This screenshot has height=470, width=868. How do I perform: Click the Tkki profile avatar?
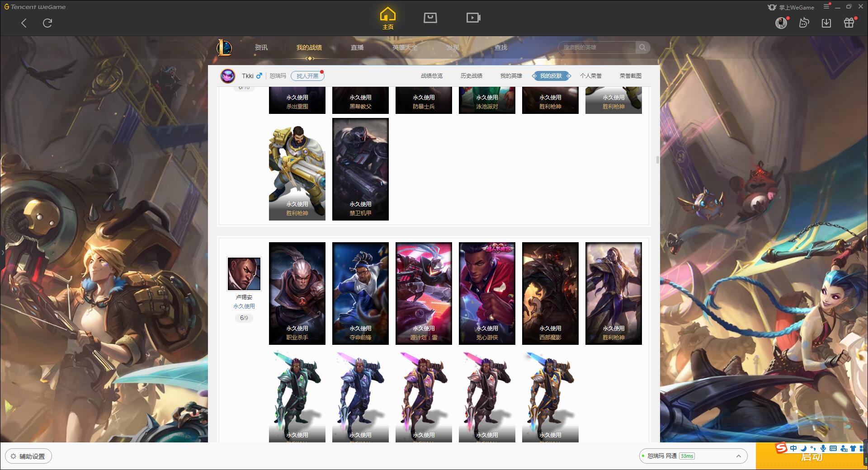point(228,76)
